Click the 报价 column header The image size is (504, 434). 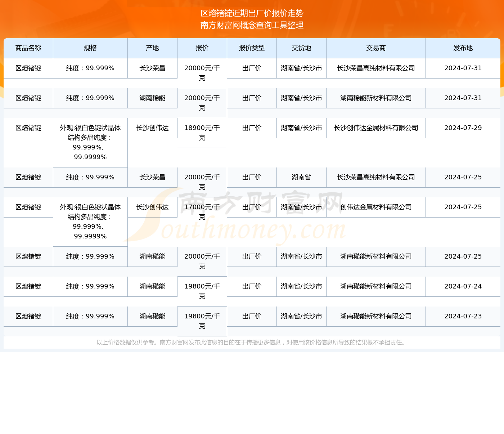click(x=202, y=48)
